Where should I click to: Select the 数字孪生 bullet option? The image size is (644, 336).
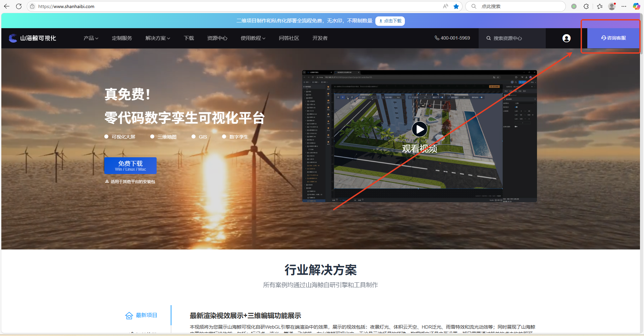(x=235, y=137)
